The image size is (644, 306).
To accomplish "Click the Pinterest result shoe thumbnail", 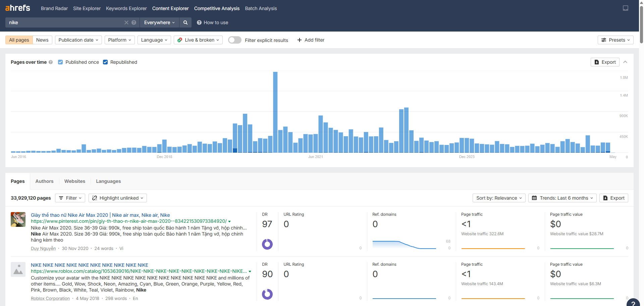I will tap(18, 219).
